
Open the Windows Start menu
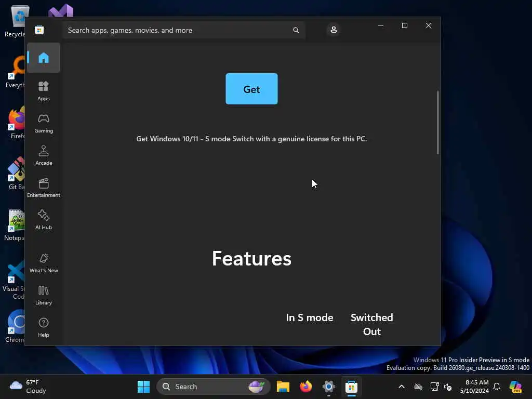[x=143, y=387]
